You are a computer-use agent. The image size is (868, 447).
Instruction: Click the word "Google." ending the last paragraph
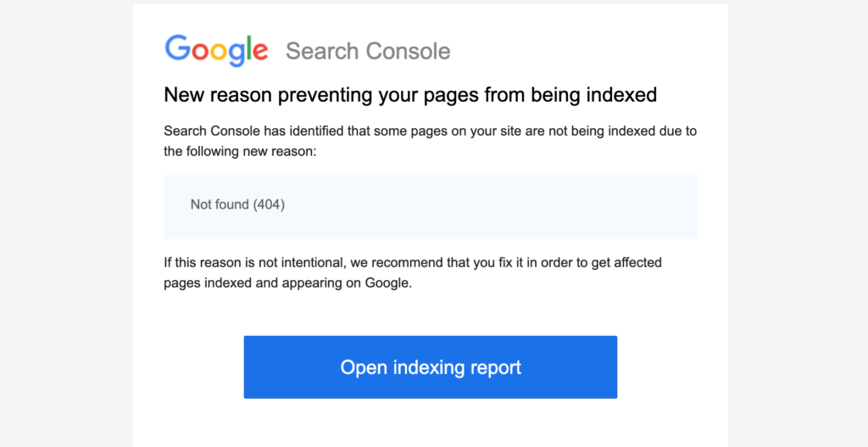click(388, 283)
